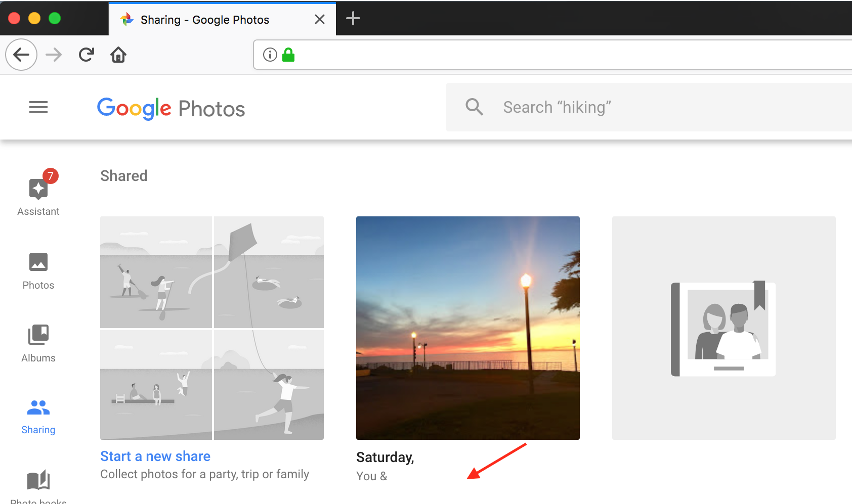Open a new browser tab
The height and width of the screenshot is (504, 852).
[353, 19]
